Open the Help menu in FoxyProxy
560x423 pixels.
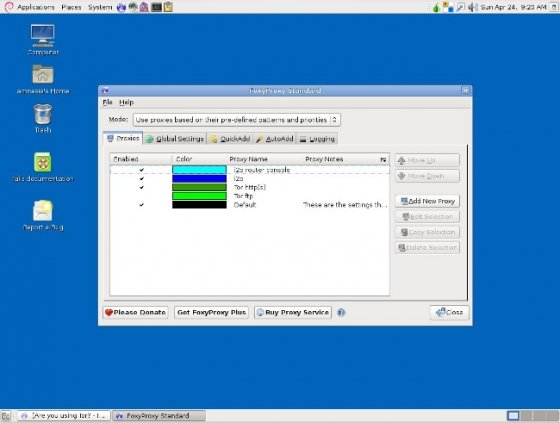point(126,103)
